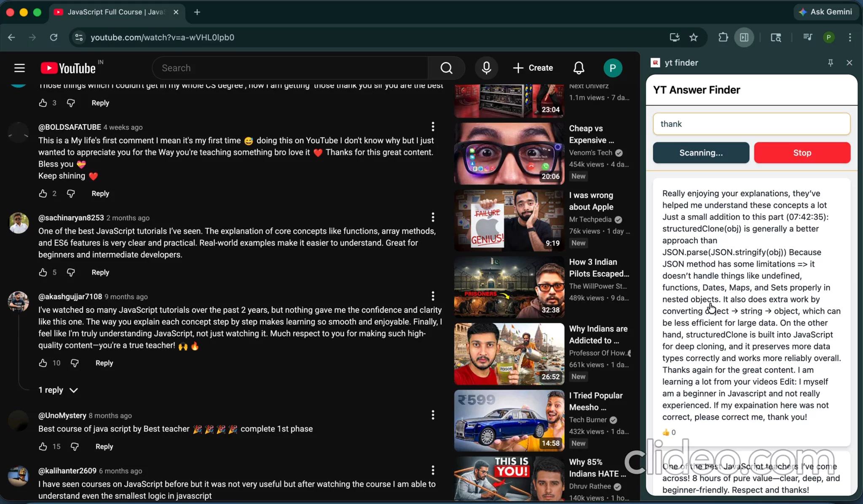Click the YouTube search input field
The height and width of the screenshot is (504, 863).
290,68
